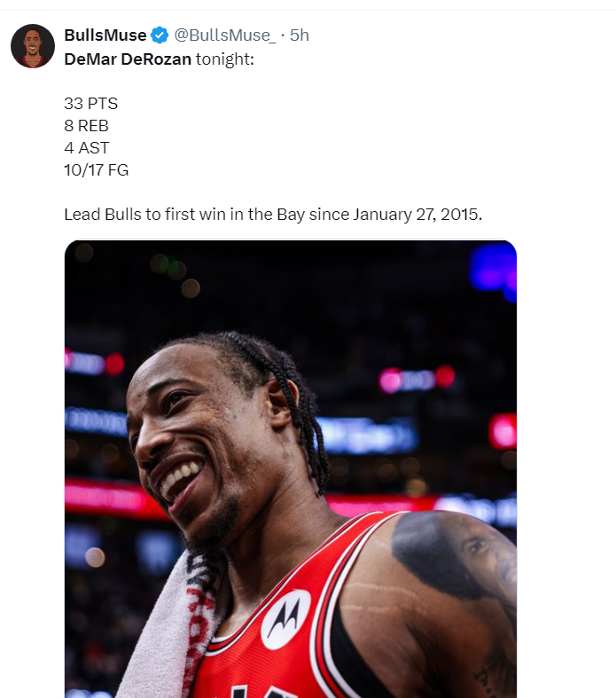Image resolution: width=616 pixels, height=698 pixels.
Task: Click the 4 AST stat line
Action: pos(86,148)
